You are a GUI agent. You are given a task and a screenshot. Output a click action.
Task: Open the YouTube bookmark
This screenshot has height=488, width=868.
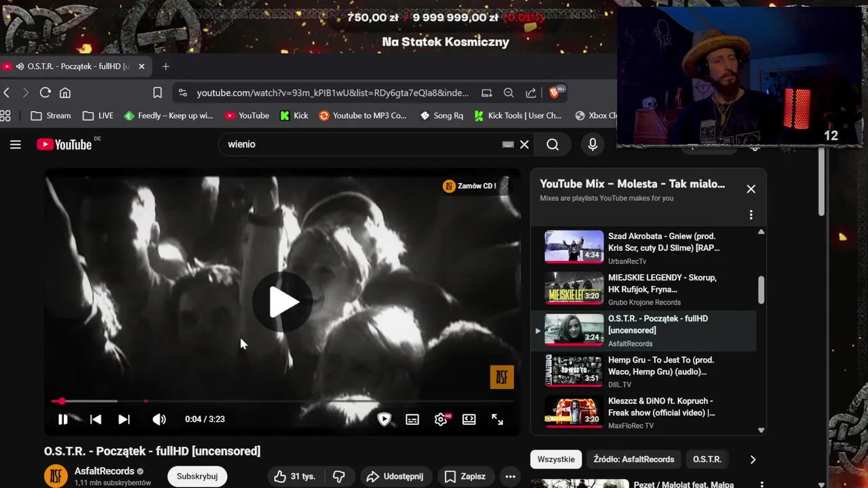click(248, 116)
